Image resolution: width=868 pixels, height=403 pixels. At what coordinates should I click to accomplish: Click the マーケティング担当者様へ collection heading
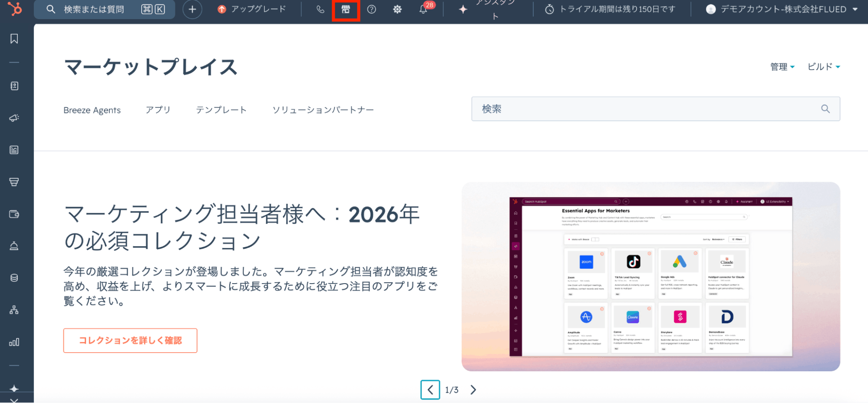242,227
